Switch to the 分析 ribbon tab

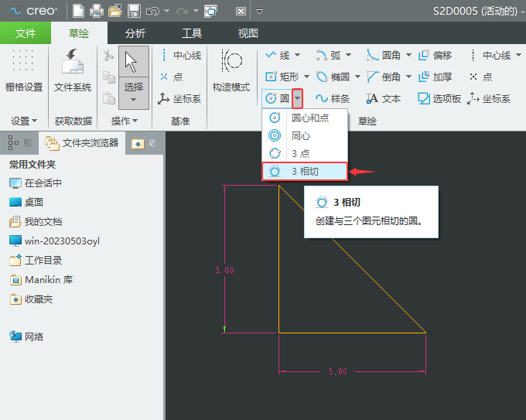tap(135, 33)
